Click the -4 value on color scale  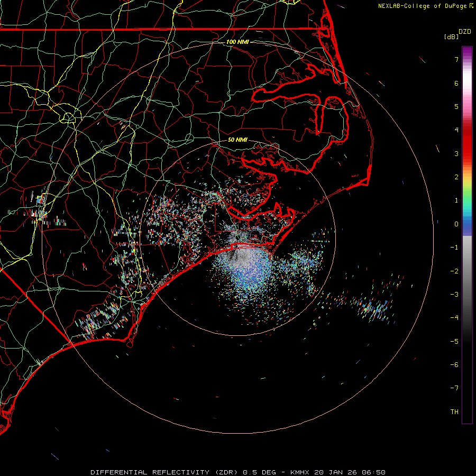click(x=454, y=318)
